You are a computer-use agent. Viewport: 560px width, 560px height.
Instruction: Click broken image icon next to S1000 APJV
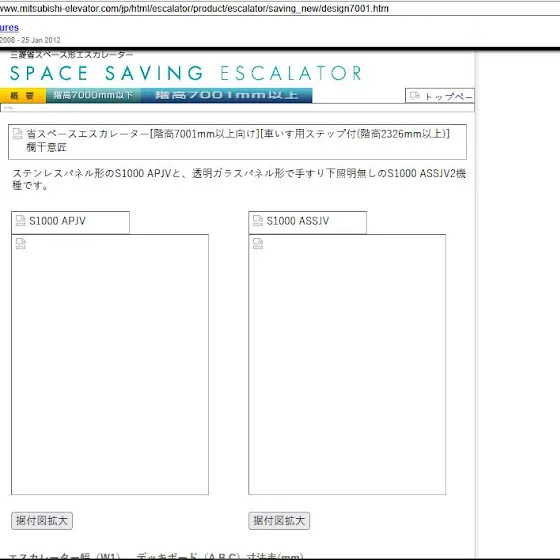[21, 221]
